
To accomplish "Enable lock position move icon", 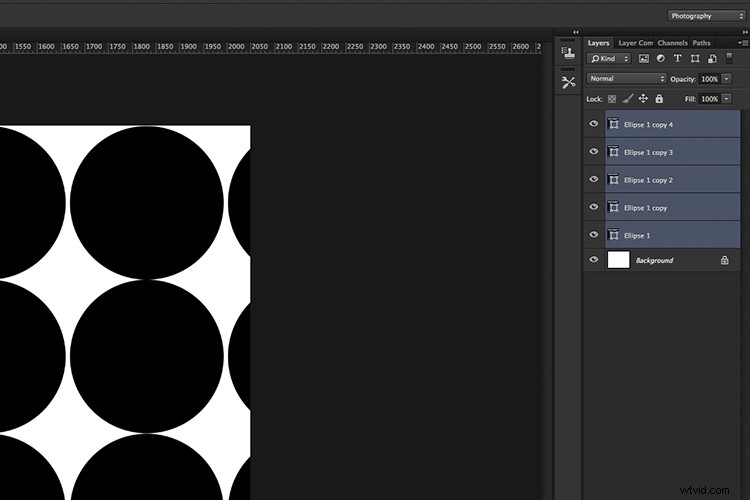I will click(643, 99).
